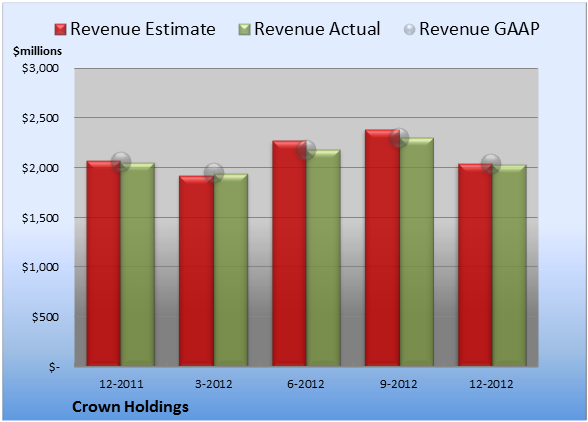Click the '3-2012' x-axis label

point(214,384)
